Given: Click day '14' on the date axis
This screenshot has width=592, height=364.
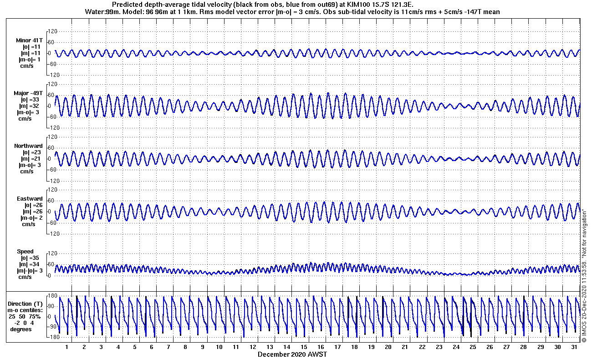Looking at the screenshot, I should [286, 347].
